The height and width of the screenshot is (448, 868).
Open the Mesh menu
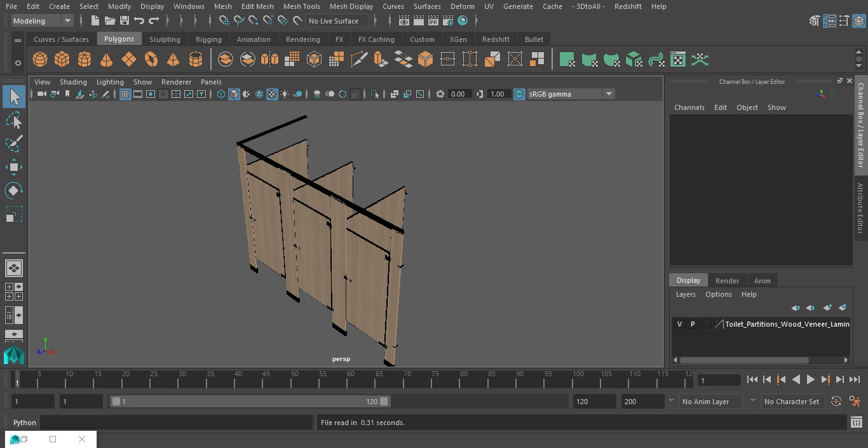tap(223, 6)
